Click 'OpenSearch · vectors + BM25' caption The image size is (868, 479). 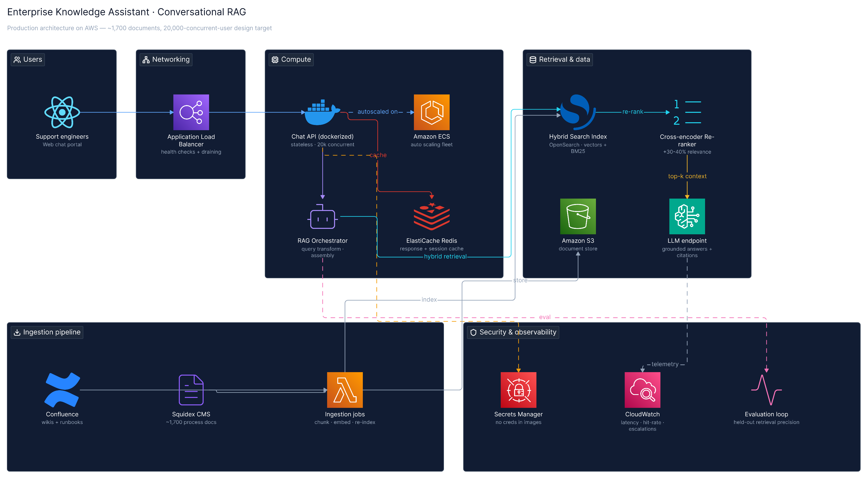[578, 148]
